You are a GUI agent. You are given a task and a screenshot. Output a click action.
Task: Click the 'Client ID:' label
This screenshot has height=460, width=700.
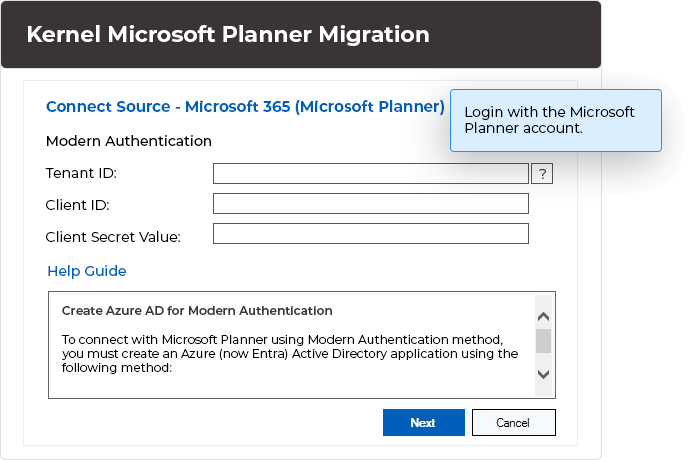pos(77,205)
